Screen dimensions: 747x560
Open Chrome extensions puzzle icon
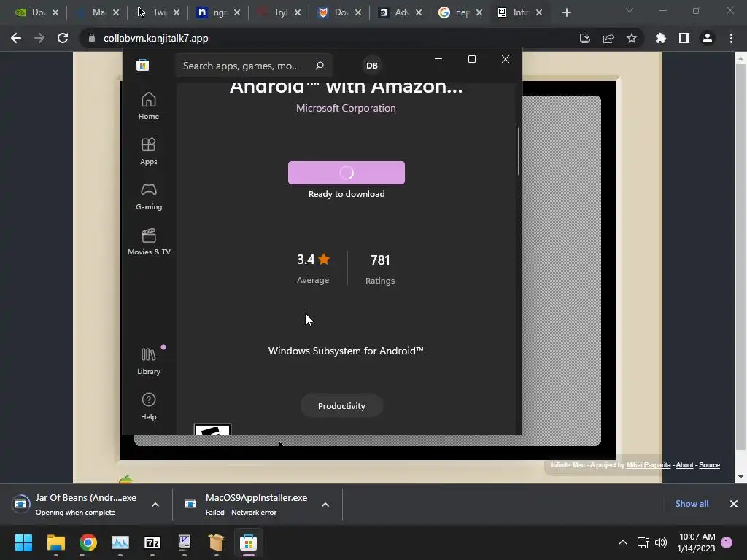661,38
